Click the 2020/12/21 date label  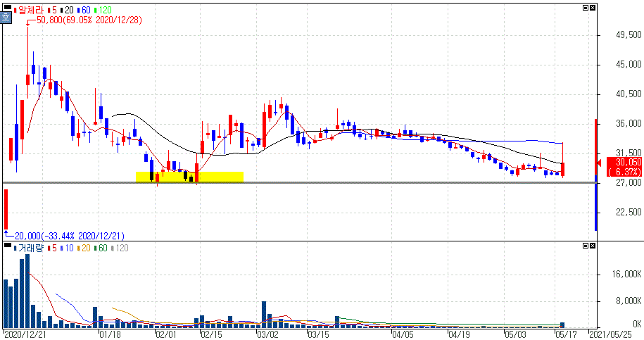coord(25,334)
